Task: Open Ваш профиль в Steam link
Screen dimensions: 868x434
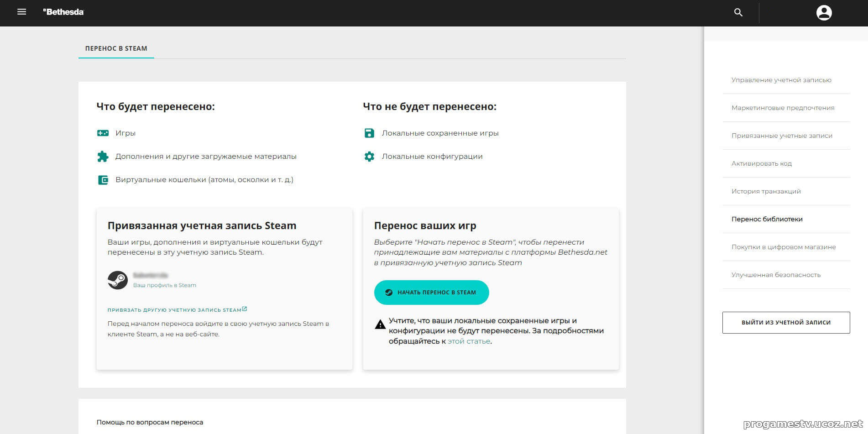Action: 165,285
